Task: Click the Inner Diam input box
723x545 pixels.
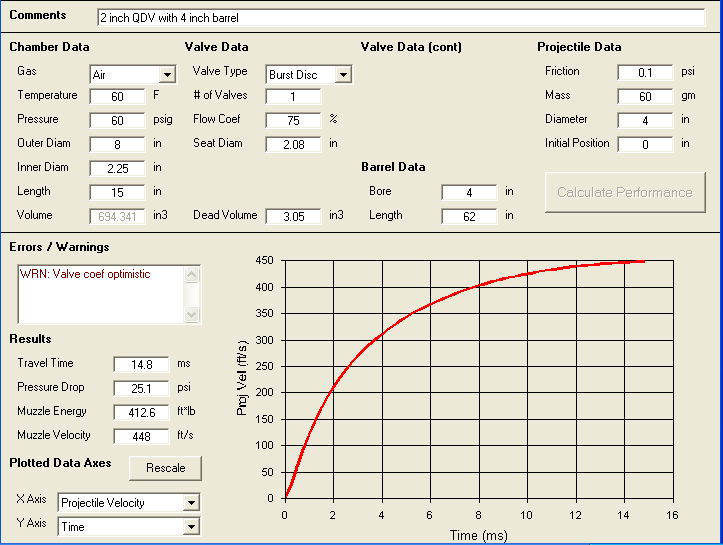Action: (x=118, y=168)
